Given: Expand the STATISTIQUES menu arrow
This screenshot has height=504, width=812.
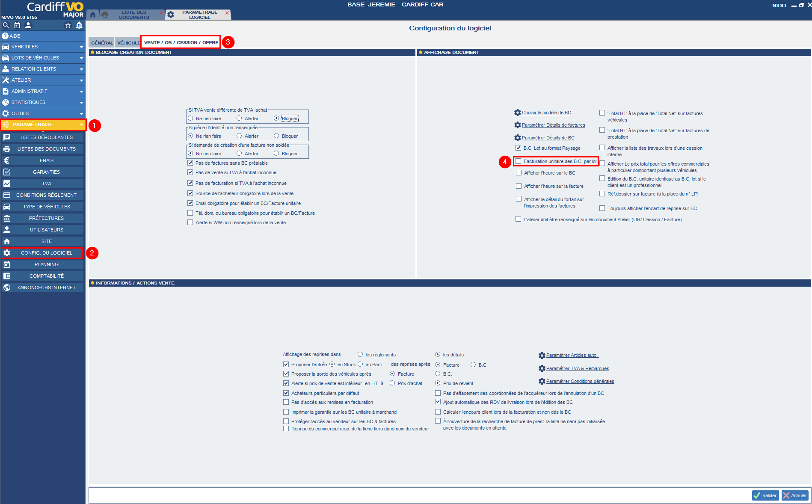Looking at the screenshot, I should [x=81, y=103].
